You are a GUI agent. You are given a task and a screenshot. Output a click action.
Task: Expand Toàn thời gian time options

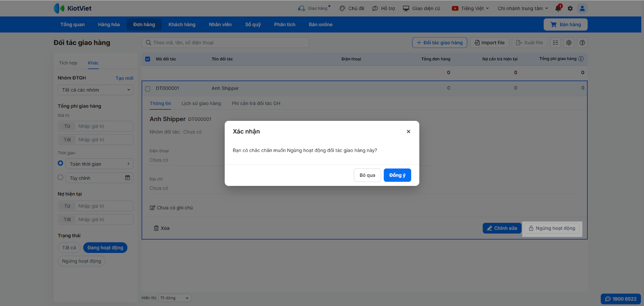(99, 164)
